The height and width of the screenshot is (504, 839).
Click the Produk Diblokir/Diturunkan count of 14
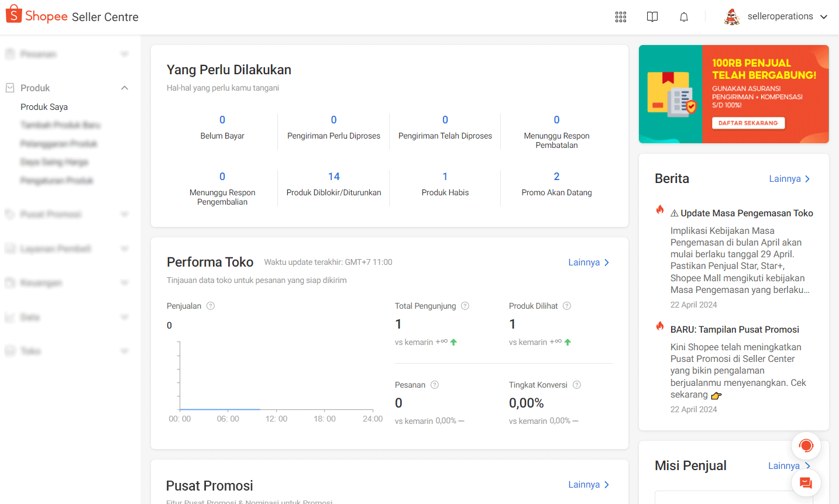click(x=333, y=176)
